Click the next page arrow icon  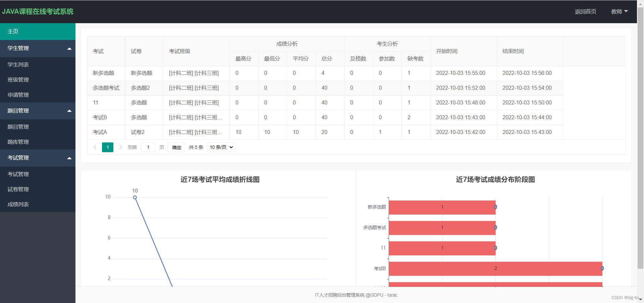pos(120,147)
